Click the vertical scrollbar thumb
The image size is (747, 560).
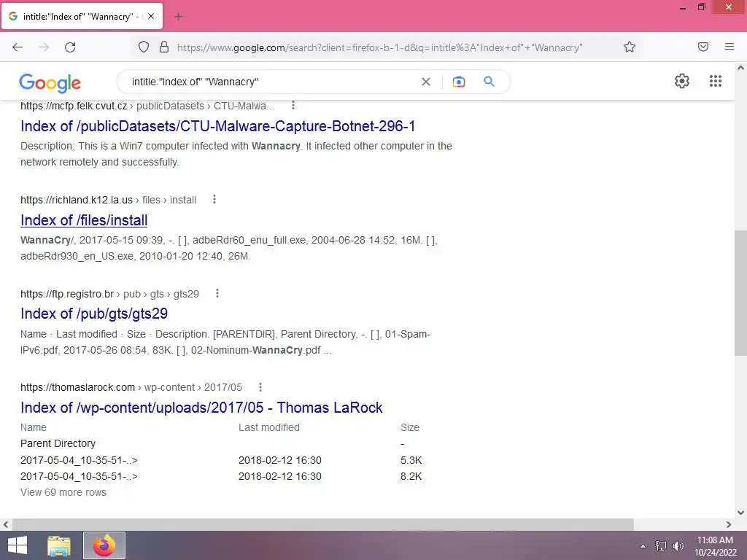(x=740, y=293)
